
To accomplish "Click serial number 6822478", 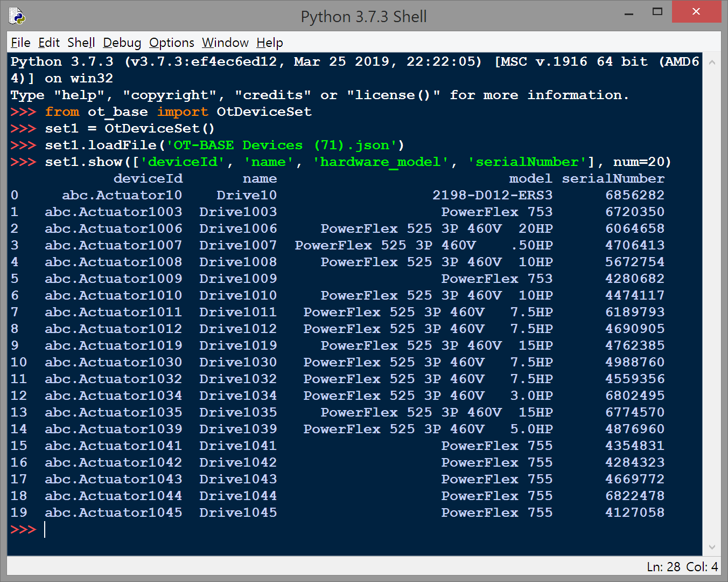I will click(x=635, y=496).
